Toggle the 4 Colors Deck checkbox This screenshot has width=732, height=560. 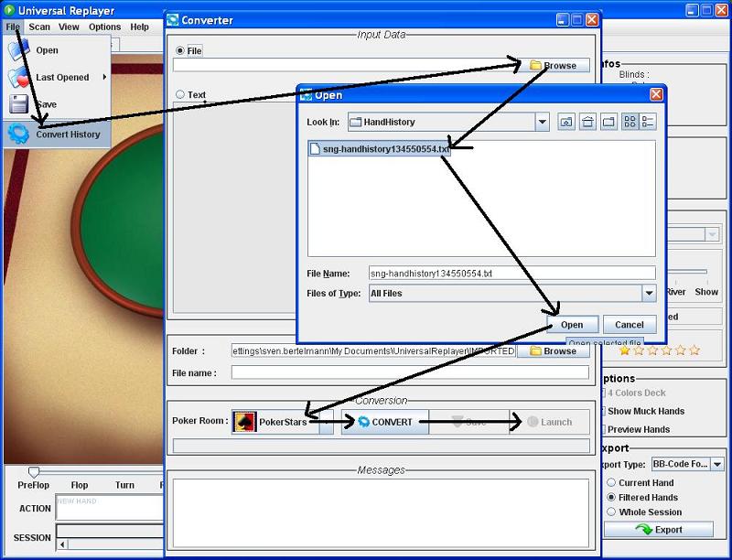click(603, 393)
